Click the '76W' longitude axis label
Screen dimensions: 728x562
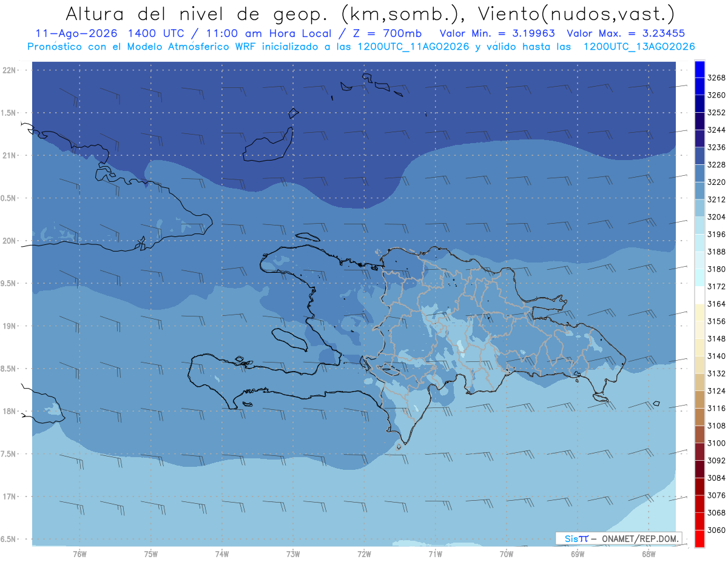79,554
